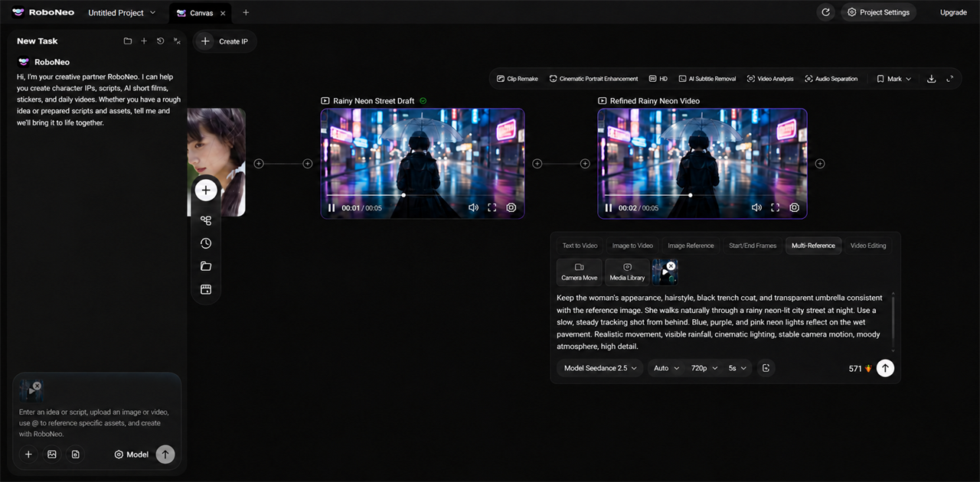Viewport: 980px width, 482px height.
Task: Click inside the video prompt text area
Action: [x=721, y=322]
